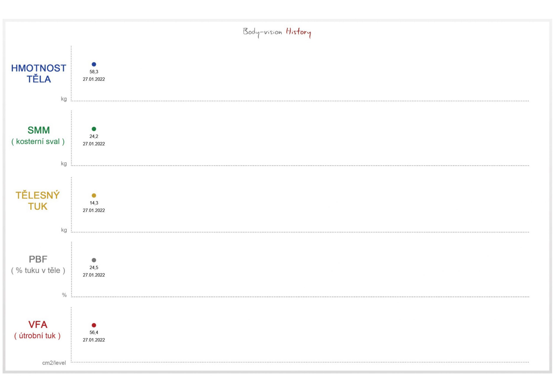Click the date under value 24,5
This screenshot has width=555, height=392.
[94, 275]
